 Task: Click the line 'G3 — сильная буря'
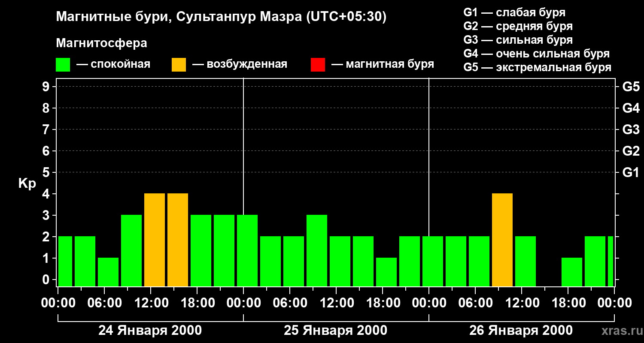point(518,40)
